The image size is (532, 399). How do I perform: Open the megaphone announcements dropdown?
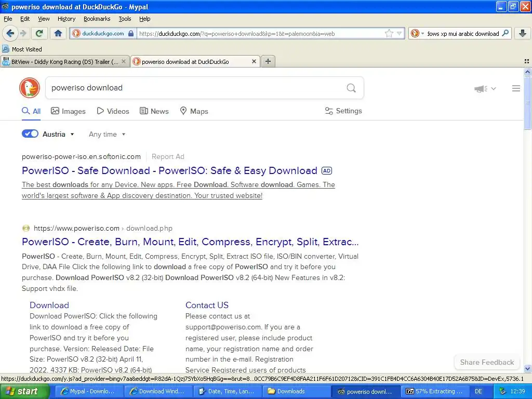click(x=485, y=89)
